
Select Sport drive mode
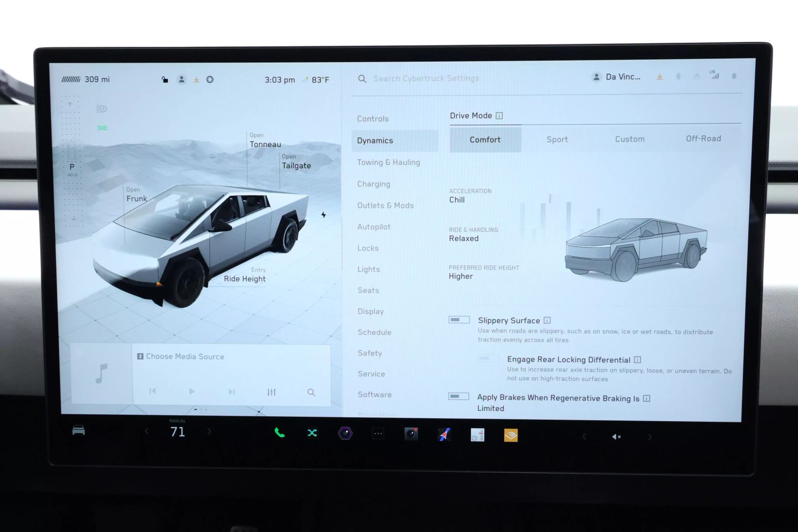557,139
